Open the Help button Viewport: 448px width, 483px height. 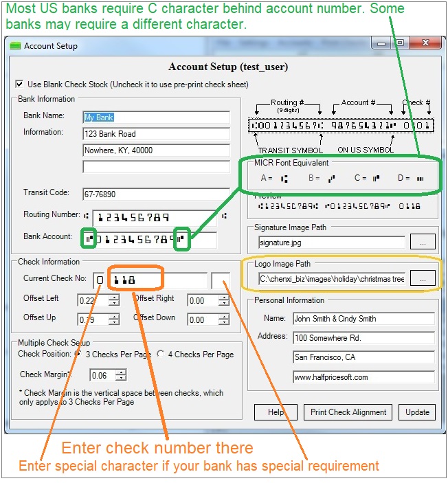point(276,412)
